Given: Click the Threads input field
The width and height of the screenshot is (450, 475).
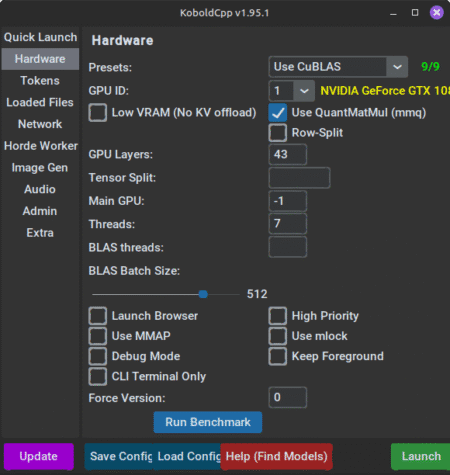Looking at the screenshot, I should click(x=288, y=224).
